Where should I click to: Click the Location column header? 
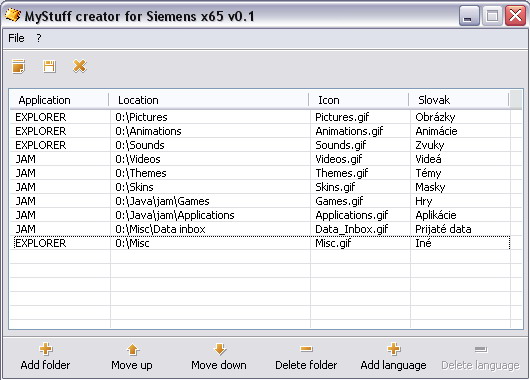pos(209,100)
